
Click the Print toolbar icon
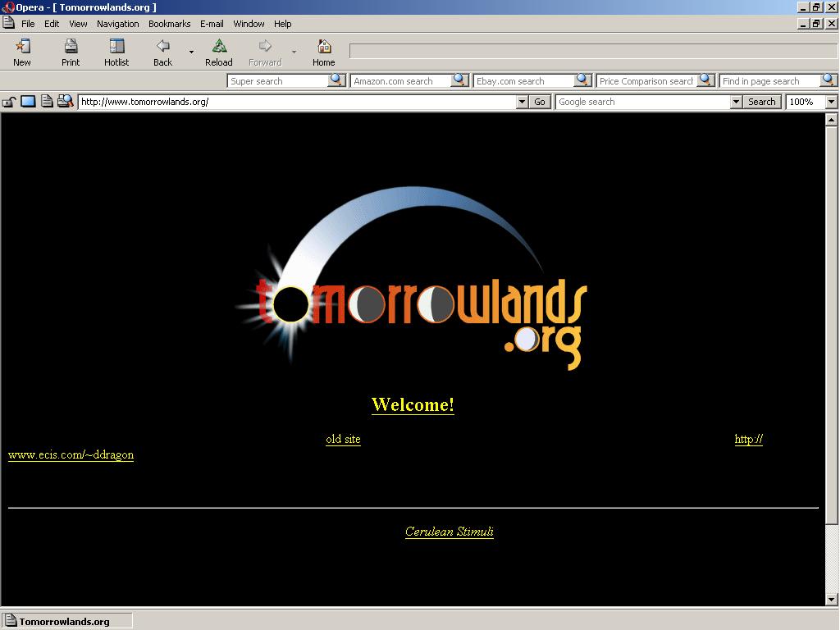[71, 52]
